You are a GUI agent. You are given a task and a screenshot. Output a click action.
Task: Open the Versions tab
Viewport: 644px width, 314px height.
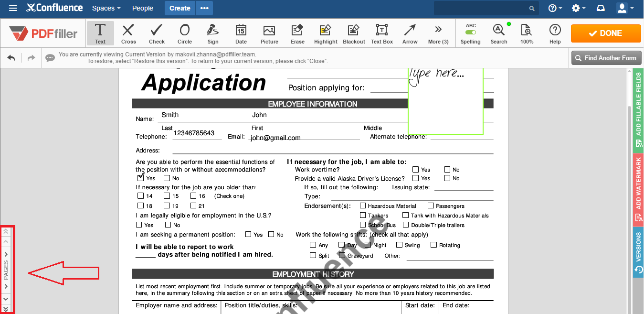pos(638,252)
